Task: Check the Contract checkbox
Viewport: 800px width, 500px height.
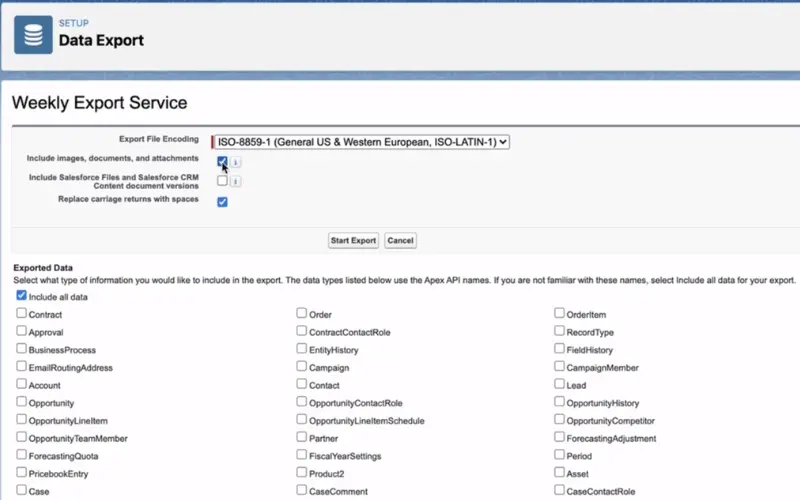Action: (x=21, y=313)
